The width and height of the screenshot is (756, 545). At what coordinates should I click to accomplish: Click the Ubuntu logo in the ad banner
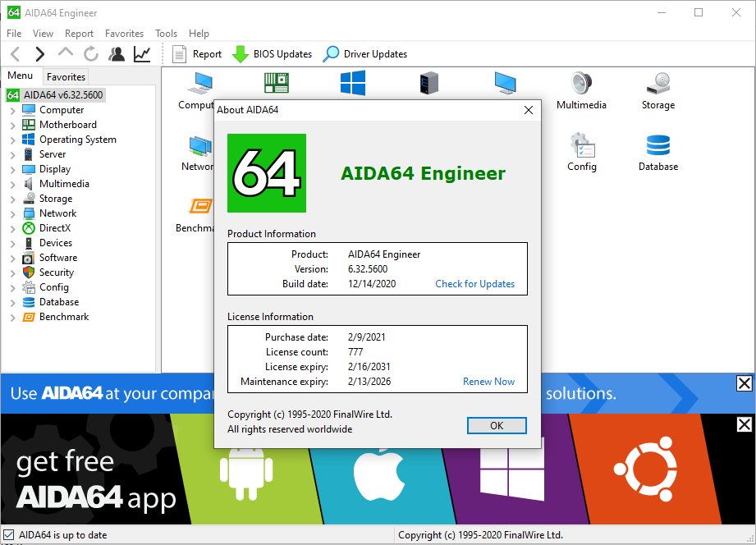click(645, 469)
